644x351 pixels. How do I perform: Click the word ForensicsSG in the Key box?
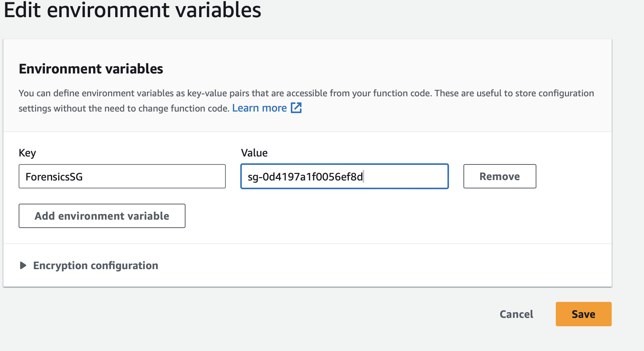[x=54, y=177]
